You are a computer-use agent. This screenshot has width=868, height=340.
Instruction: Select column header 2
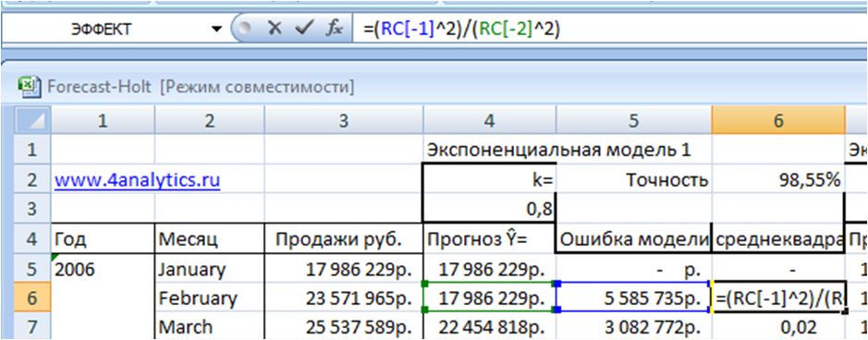click(210, 121)
